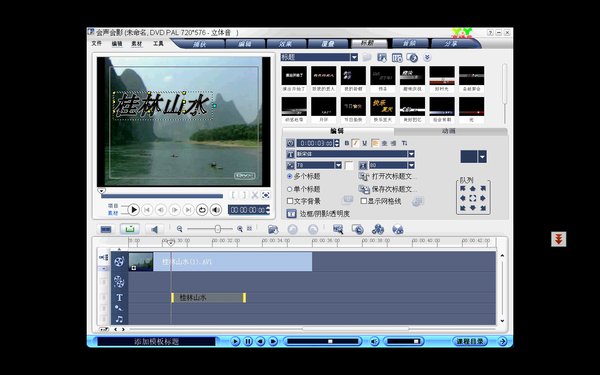
Task: Switch to audio view
Action: (154, 229)
